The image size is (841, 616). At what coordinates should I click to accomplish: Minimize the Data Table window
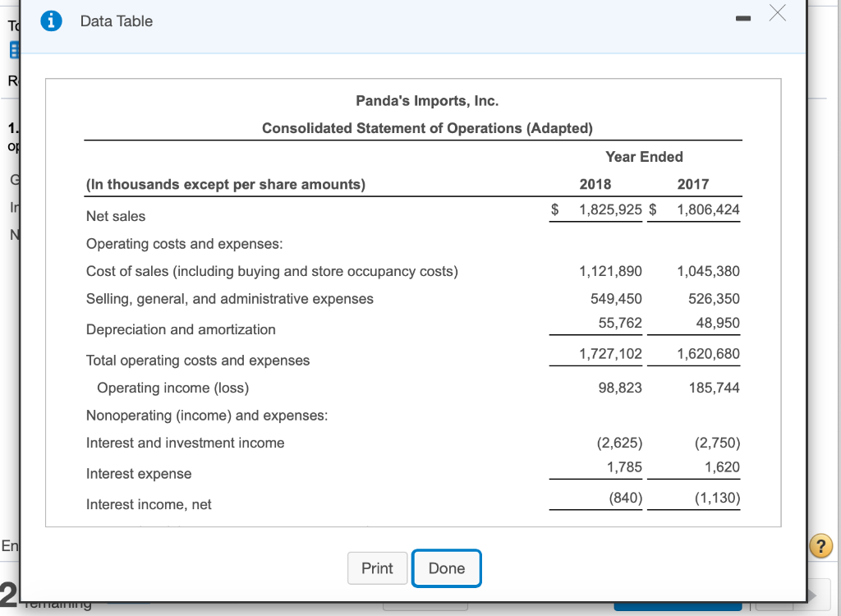click(743, 16)
